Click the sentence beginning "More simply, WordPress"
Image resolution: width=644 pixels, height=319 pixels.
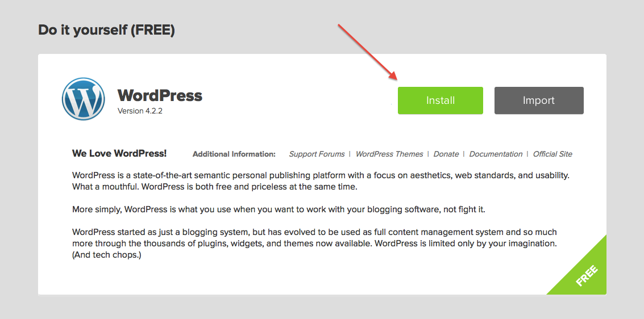click(x=279, y=209)
